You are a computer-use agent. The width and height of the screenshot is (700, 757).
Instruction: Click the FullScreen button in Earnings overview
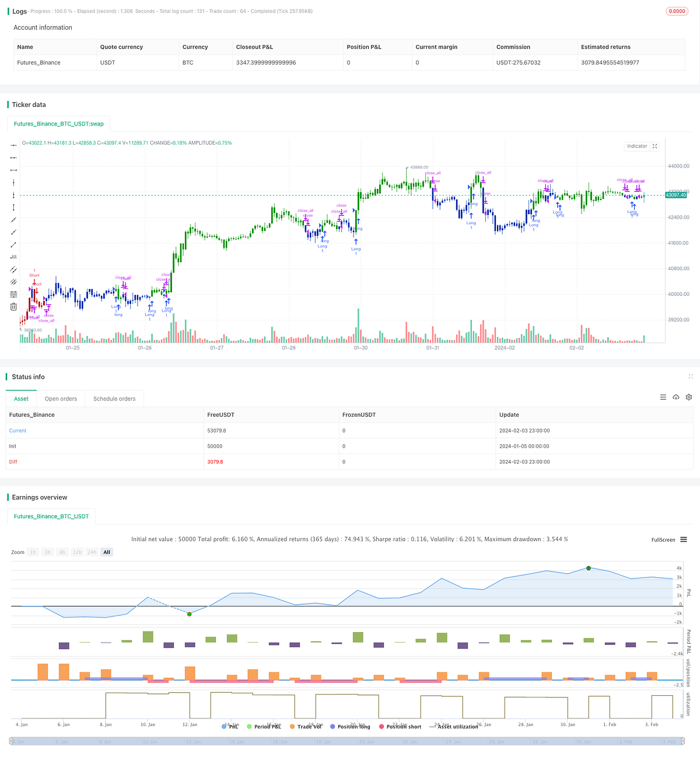click(x=663, y=540)
